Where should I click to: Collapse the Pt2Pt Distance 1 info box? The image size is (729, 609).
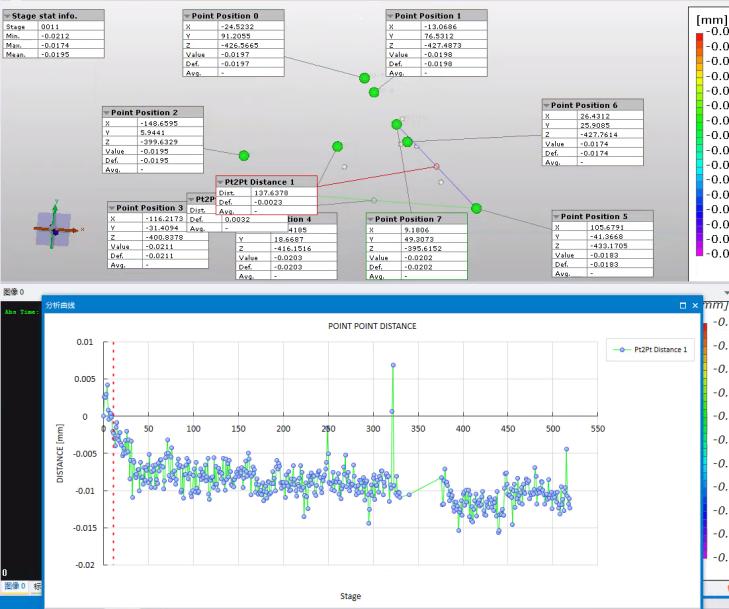coord(220,182)
